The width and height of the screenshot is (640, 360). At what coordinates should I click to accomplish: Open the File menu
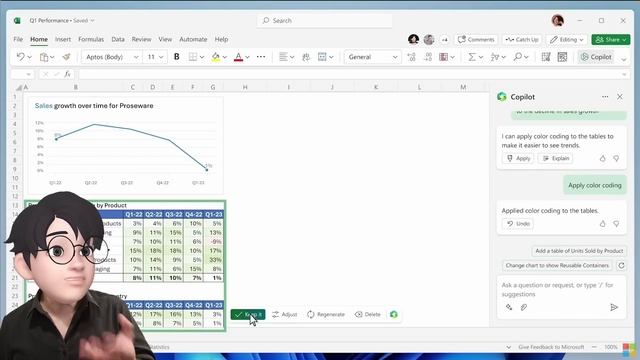(x=18, y=40)
